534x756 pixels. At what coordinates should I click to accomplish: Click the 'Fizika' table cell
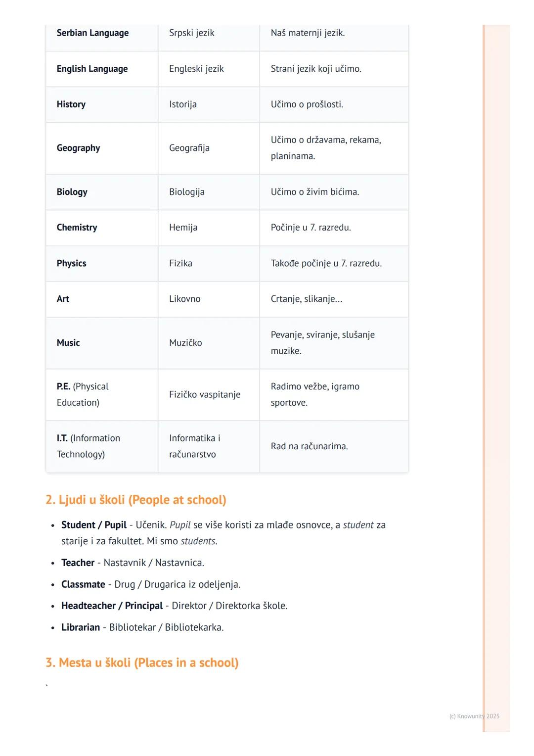click(180, 263)
